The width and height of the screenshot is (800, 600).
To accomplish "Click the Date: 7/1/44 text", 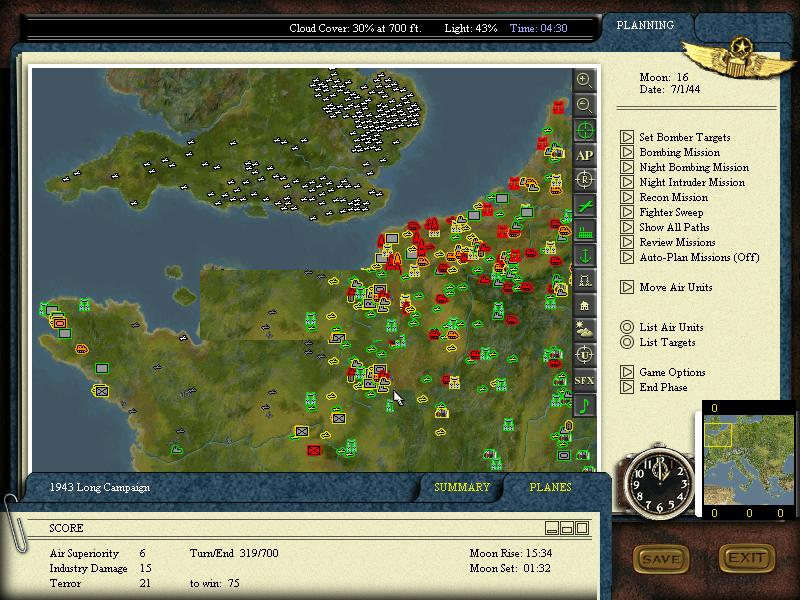I will (x=670, y=89).
